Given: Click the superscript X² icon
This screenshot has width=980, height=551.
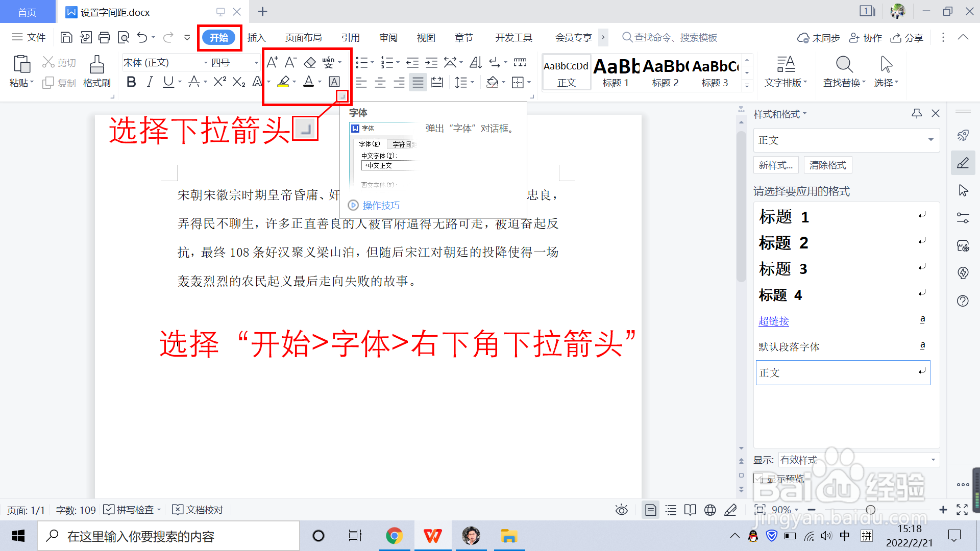Looking at the screenshot, I should tap(219, 82).
